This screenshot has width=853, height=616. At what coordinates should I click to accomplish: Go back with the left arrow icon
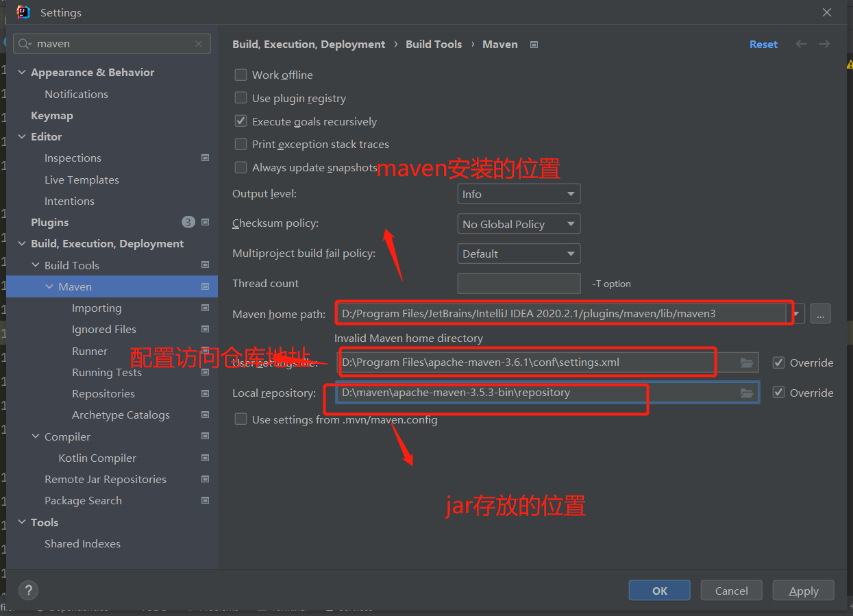pos(801,44)
